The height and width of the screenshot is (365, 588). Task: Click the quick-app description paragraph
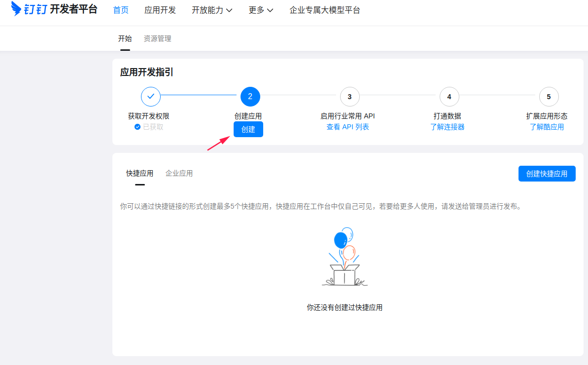pyautogui.click(x=322, y=206)
